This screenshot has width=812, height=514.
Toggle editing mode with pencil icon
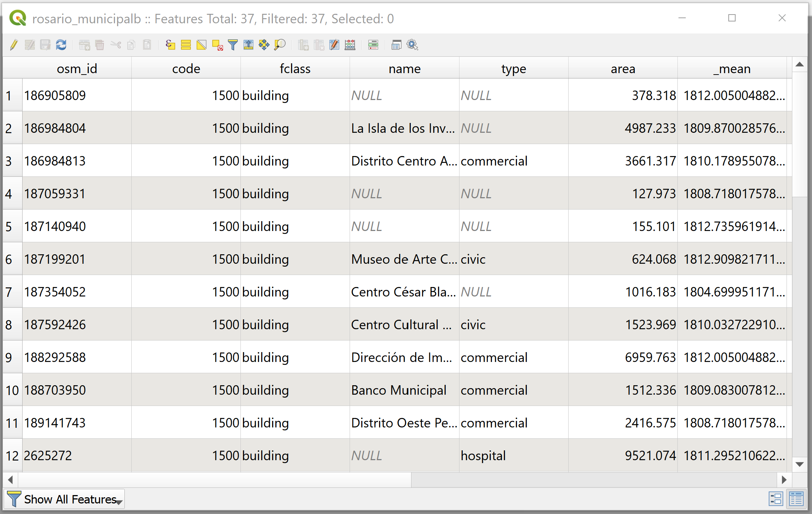[14, 45]
